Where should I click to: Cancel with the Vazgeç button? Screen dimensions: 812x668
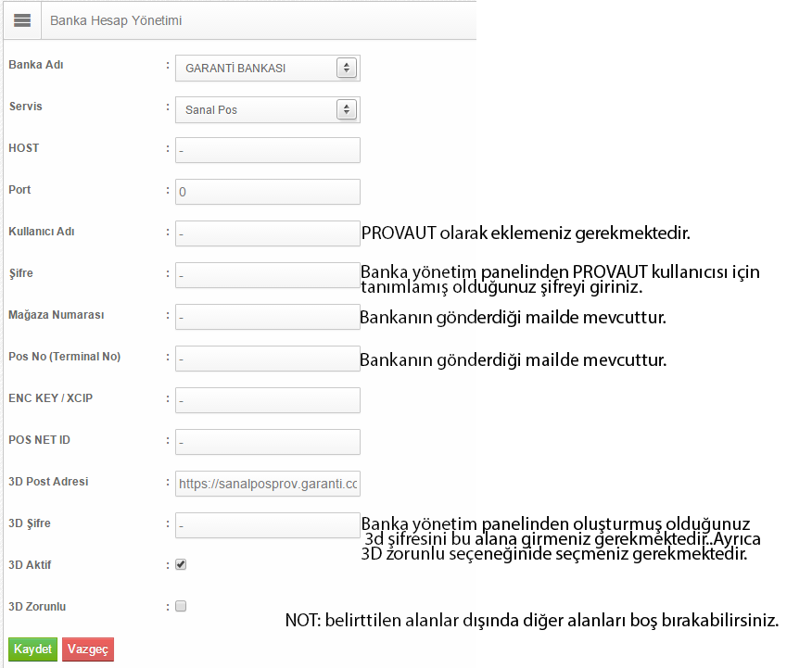click(x=88, y=649)
